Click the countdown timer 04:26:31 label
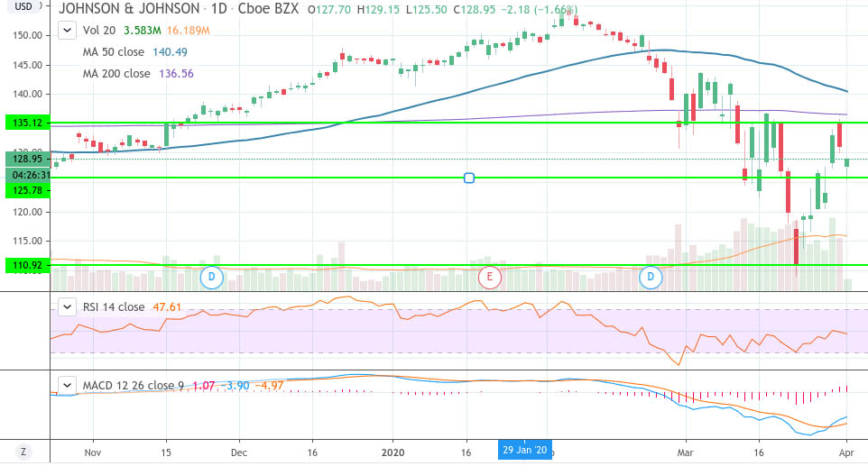 28,175
